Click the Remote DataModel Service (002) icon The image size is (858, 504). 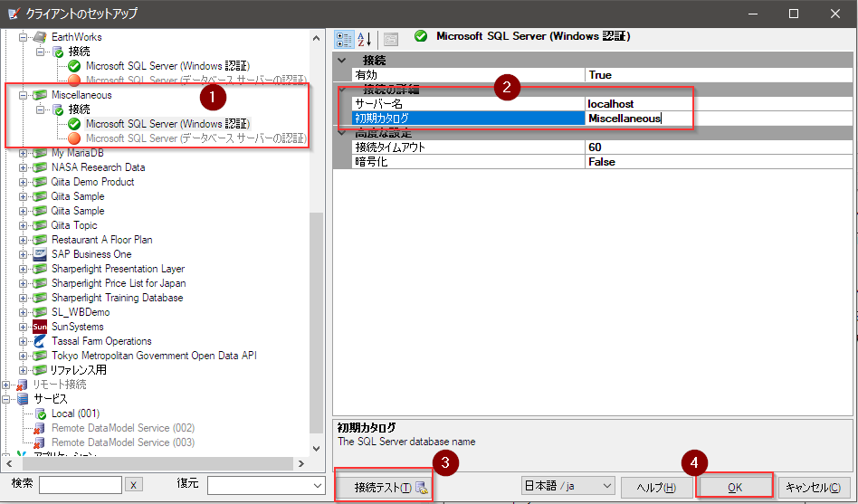point(40,428)
